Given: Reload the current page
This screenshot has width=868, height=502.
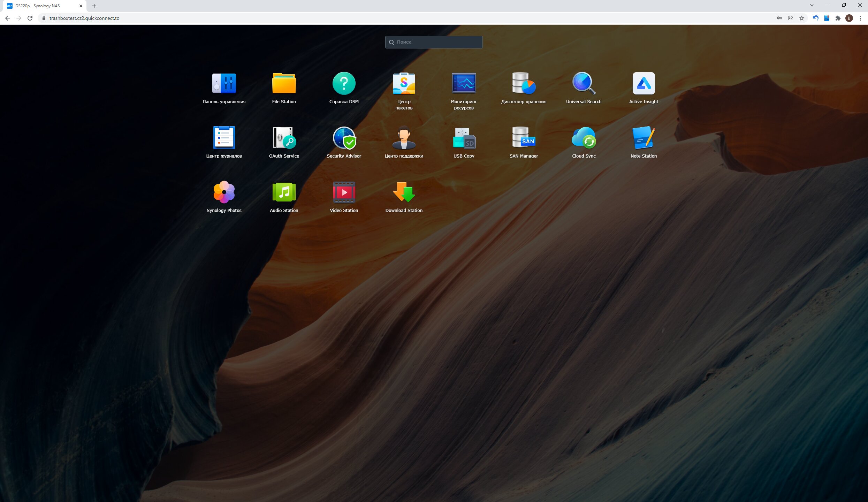Looking at the screenshot, I should [x=30, y=18].
